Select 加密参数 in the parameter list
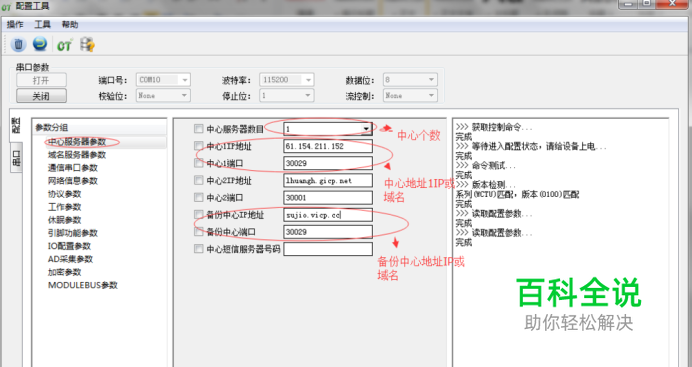This screenshot has height=367, width=692. (x=64, y=272)
